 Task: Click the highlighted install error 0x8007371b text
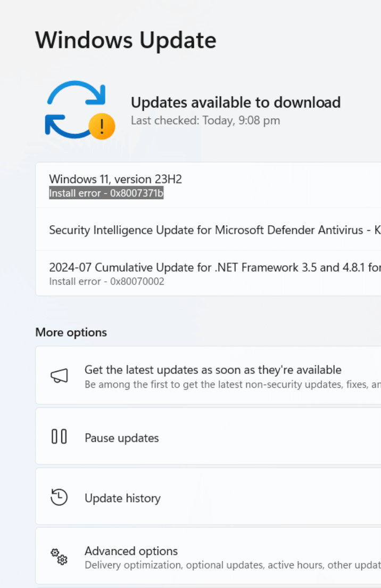106,193
